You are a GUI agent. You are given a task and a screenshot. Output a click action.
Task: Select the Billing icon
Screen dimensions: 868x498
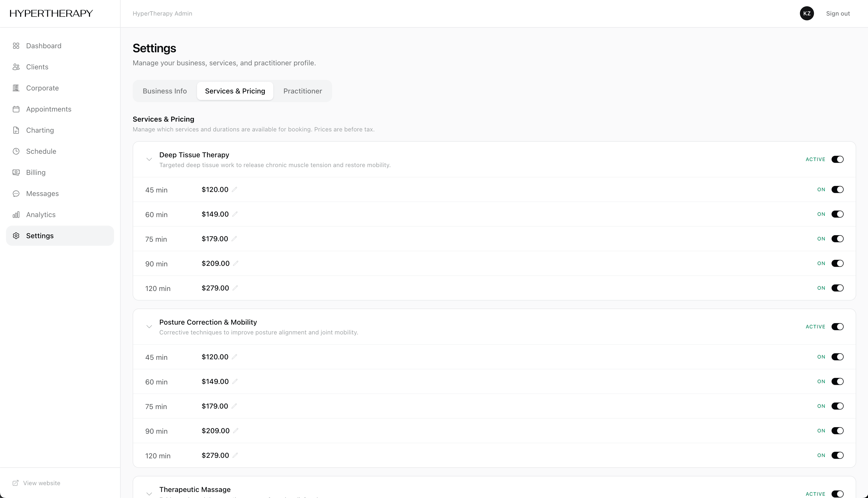point(16,172)
